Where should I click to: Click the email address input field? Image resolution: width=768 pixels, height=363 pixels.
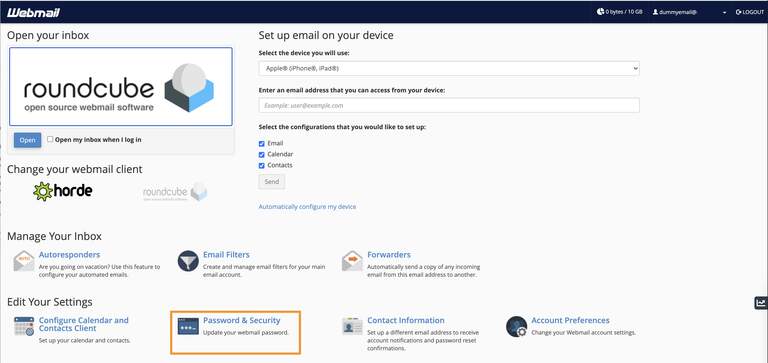pos(449,105)
